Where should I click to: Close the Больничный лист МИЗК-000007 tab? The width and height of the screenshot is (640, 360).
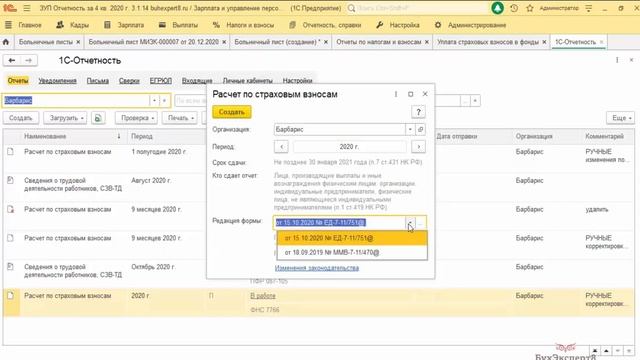224,42
